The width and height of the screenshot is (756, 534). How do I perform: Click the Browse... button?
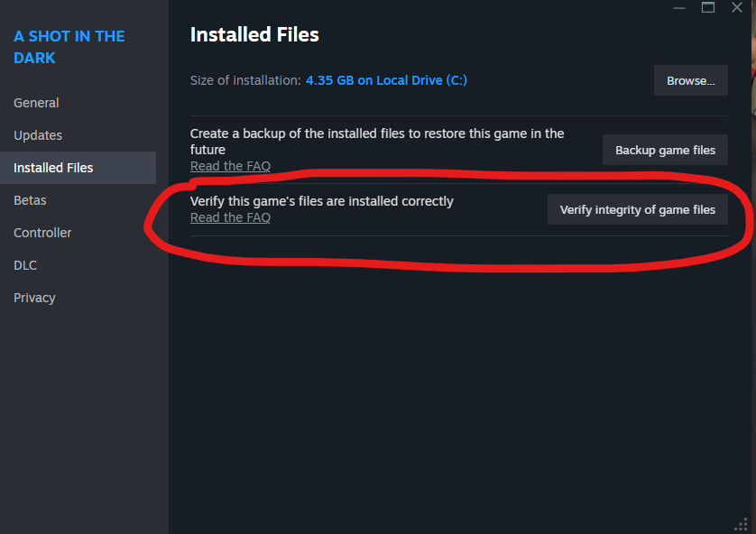tap(690, 80)
